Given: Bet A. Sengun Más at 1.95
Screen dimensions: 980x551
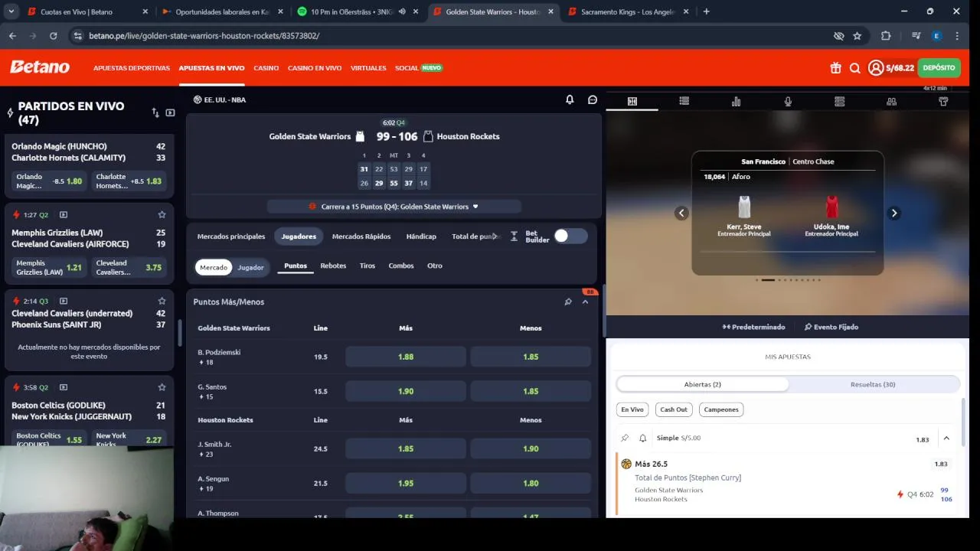Looking at the screenshot, I should 406,483.
